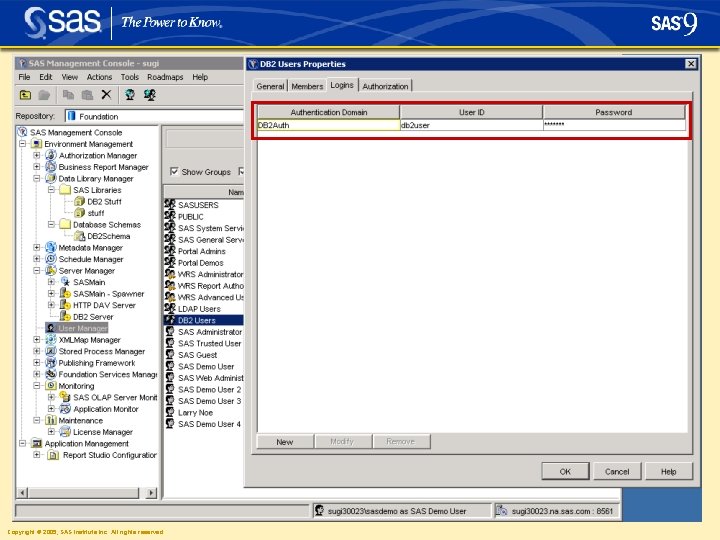Select the DB2 Users row in list
The height and width of the screenshot is (540, 720).
pos(204,320)
